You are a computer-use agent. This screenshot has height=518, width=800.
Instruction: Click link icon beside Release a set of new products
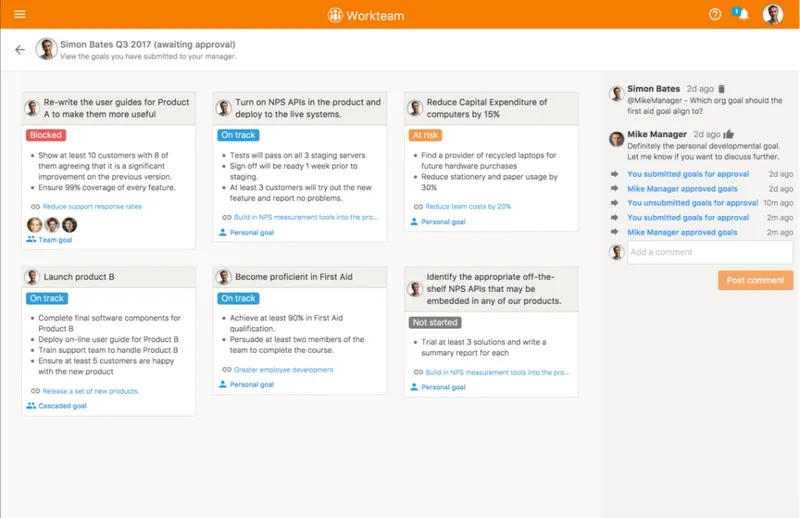pyautogui.click(x=35, y=391)
